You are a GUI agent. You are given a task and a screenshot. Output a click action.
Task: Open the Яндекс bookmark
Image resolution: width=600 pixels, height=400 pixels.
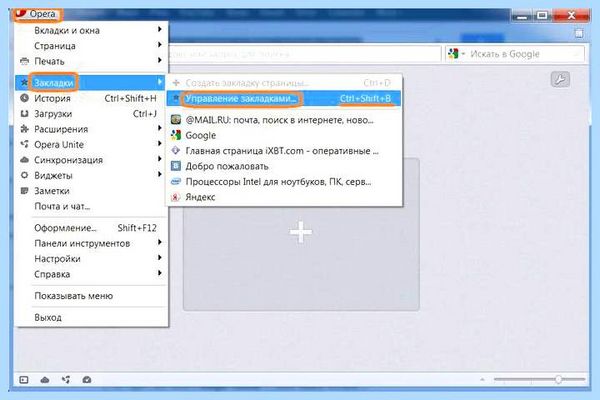[284, 197]
